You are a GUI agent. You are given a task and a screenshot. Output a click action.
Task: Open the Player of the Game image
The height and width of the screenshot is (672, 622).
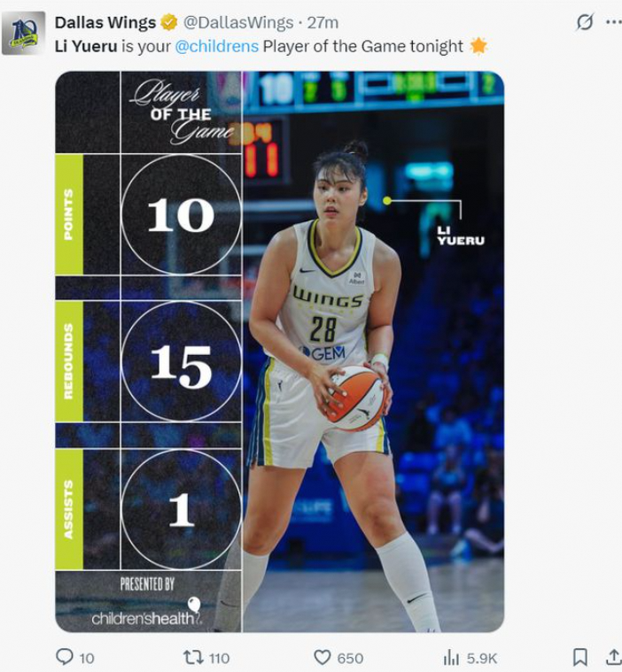(280, 351)
